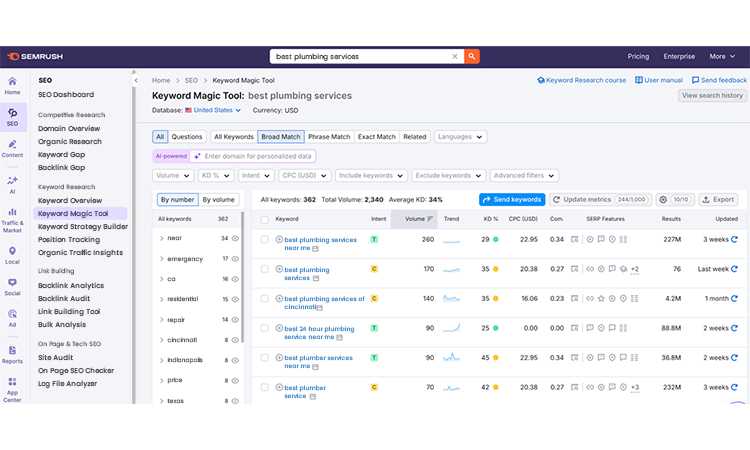Open the Local rail icon
Image resolution: width=750 pixels, height=450 pixels.
(x=12, y=255)
